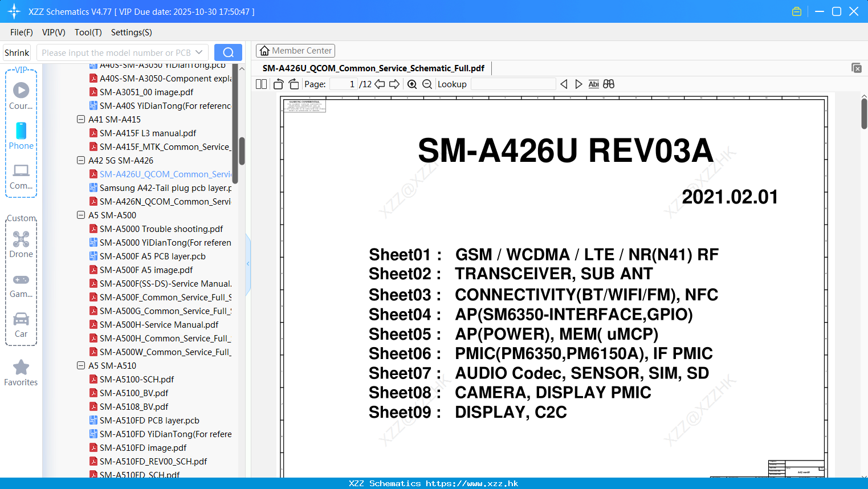
Task: Open A40S-SM-A3050-Component file
Action: (x=160, y=79)
